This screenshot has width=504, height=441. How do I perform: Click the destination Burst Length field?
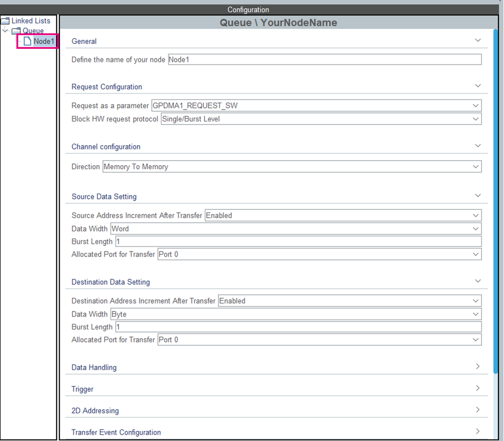[x=298, y=327]
